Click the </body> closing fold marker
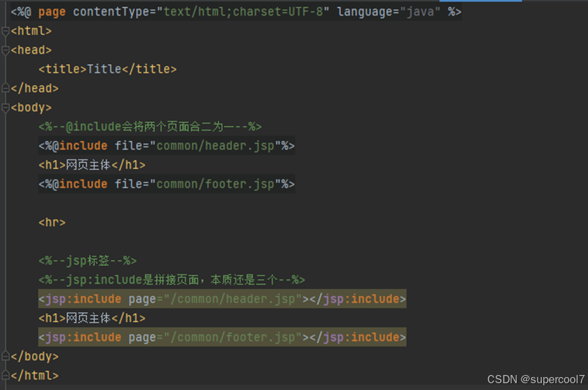This screenshot has width=588, height=390. (5, 356)
